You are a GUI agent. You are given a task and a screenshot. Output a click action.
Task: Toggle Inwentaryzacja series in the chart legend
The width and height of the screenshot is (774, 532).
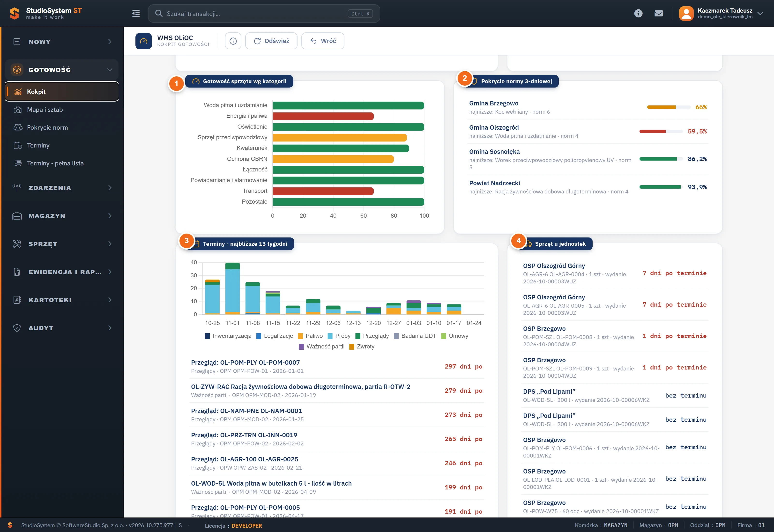[228, 336]
